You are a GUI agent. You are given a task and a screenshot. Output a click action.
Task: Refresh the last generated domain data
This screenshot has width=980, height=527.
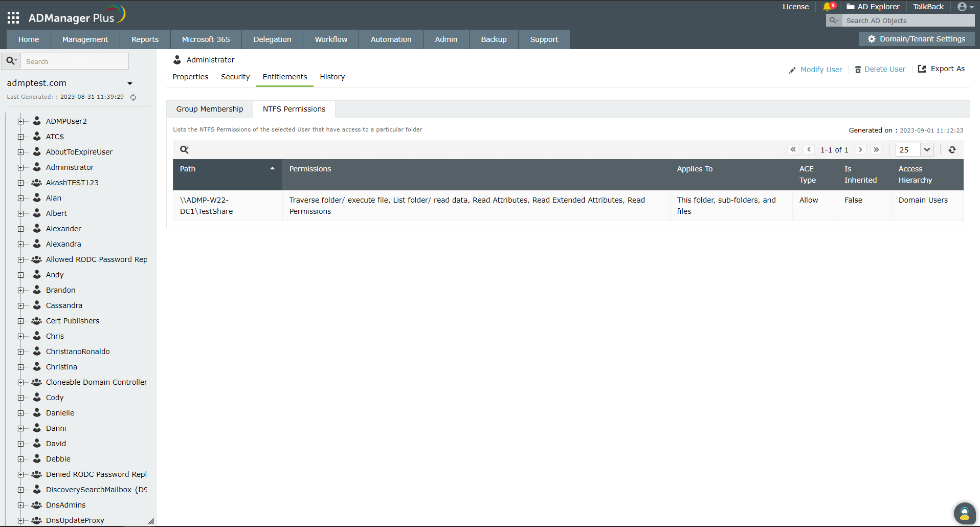click(x=133, y=97)
